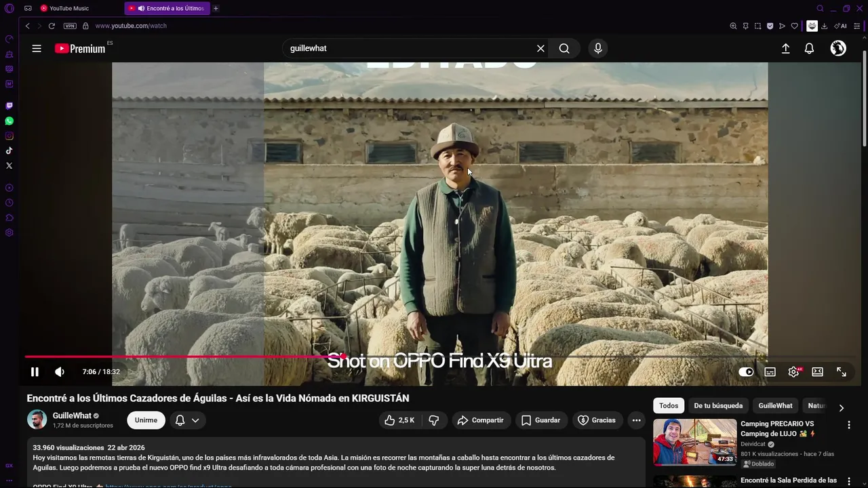Open a new browser tab
This screenshot has height=488, width=868.
(216, 8)
